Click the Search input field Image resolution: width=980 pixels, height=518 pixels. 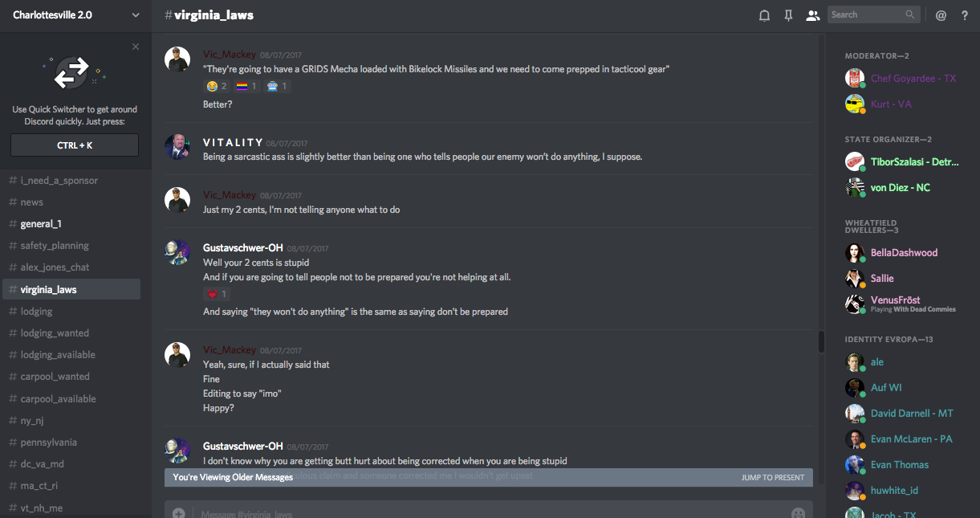[867, 14]
